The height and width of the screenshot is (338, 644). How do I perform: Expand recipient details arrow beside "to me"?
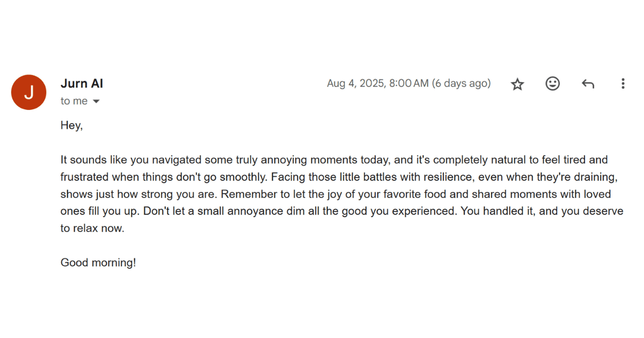point(97,101)
